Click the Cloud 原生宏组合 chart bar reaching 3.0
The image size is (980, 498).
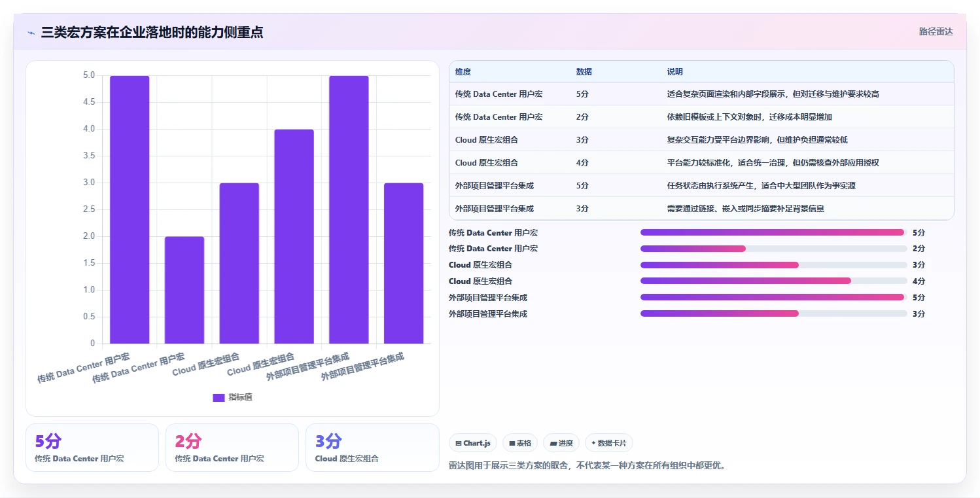[239, 263]
